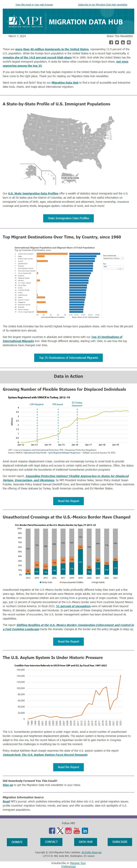Open Top 25 Destinations of International Migrants button
Viewport: 137px width, 868px height.
click(68, 358)
